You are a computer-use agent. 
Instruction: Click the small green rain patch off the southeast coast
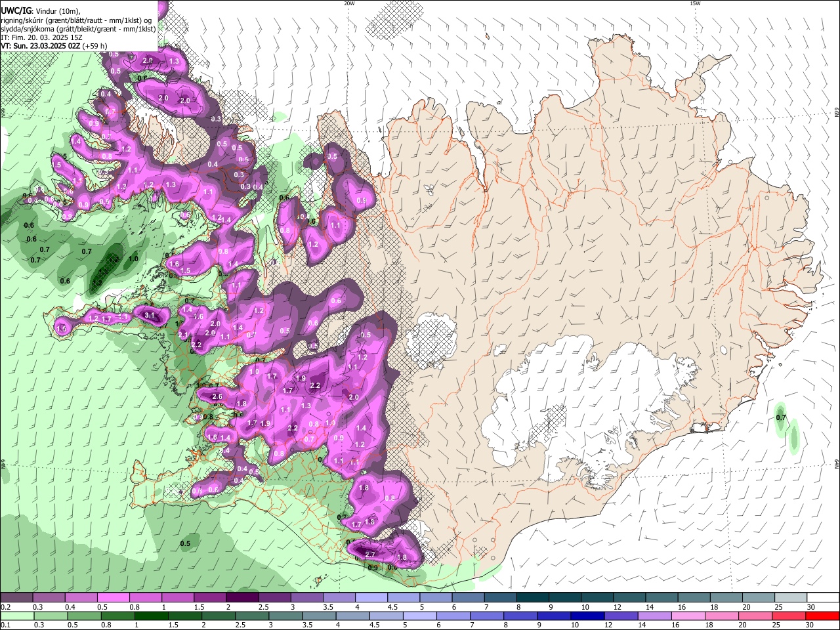[x=794, y=436]
